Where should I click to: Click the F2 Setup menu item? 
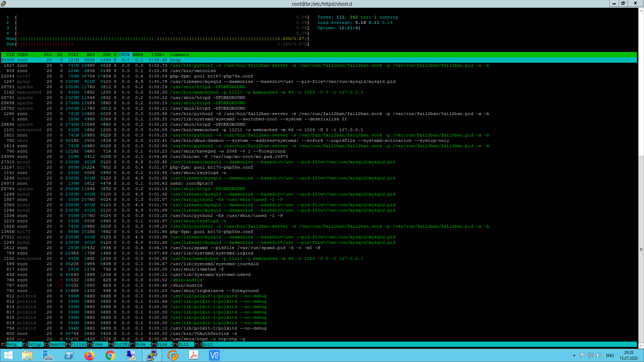click(x=34, y=344)
